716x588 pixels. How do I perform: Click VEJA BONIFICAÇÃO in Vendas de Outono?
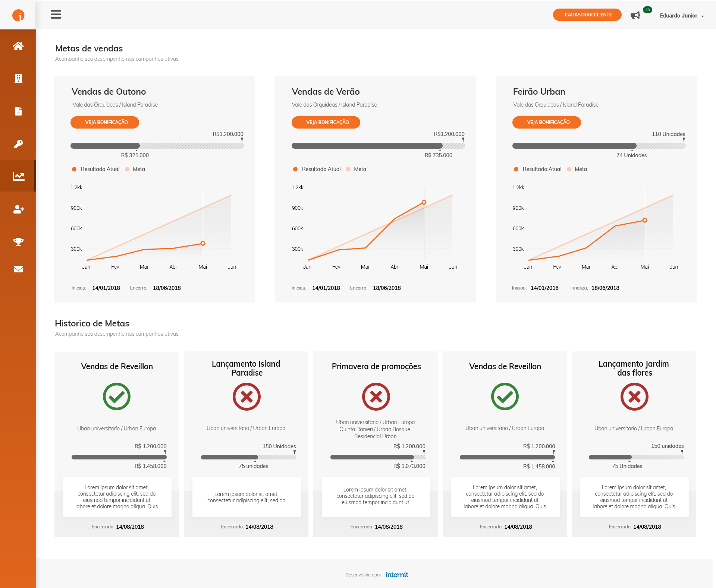click(x=105, y=122)
